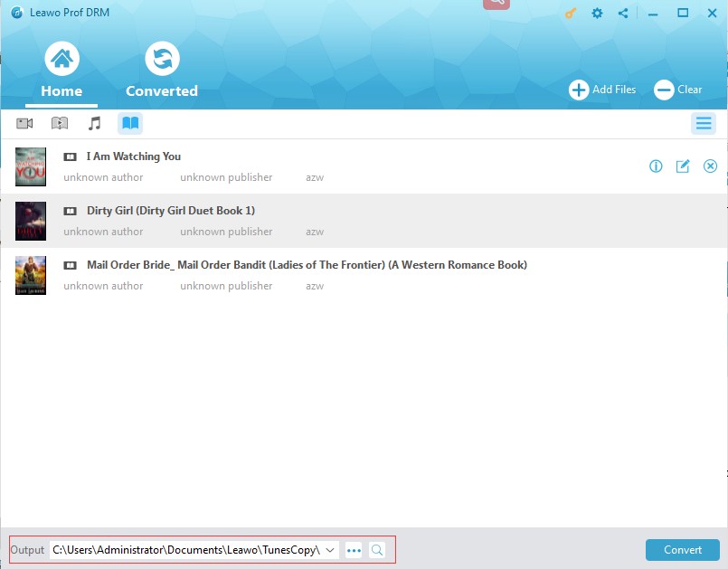Image resolution: width=728 pixels, height=569 pixels.
Task: Open settings gear in title bar
Action: coord(597,13)
